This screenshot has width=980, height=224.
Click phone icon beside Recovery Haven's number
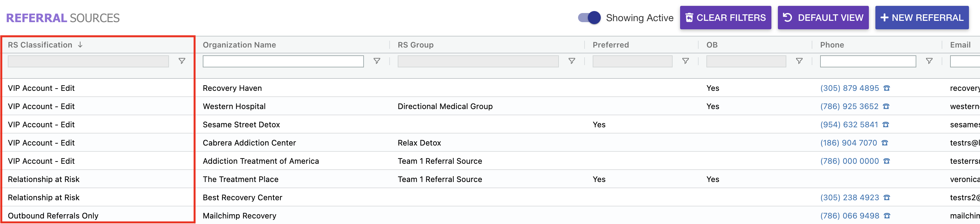pyautogui.click(x=886, y=88)
